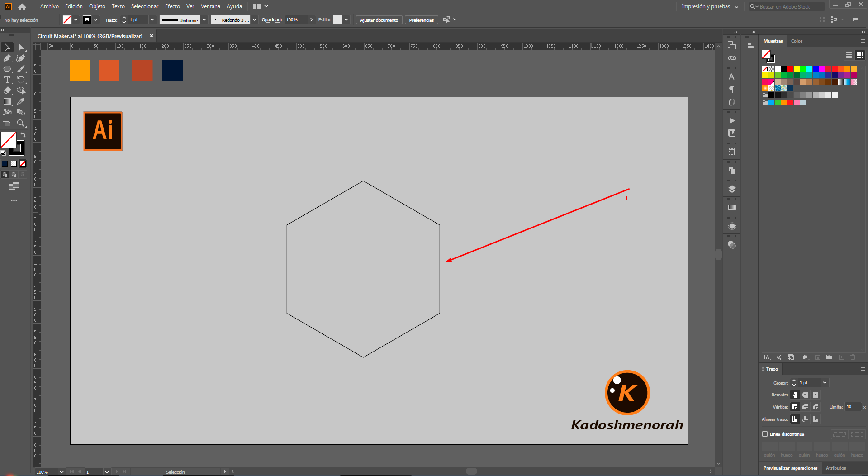868x476 pixels.
Task: Go to Illustrator home screen
Action: point(22,6)
